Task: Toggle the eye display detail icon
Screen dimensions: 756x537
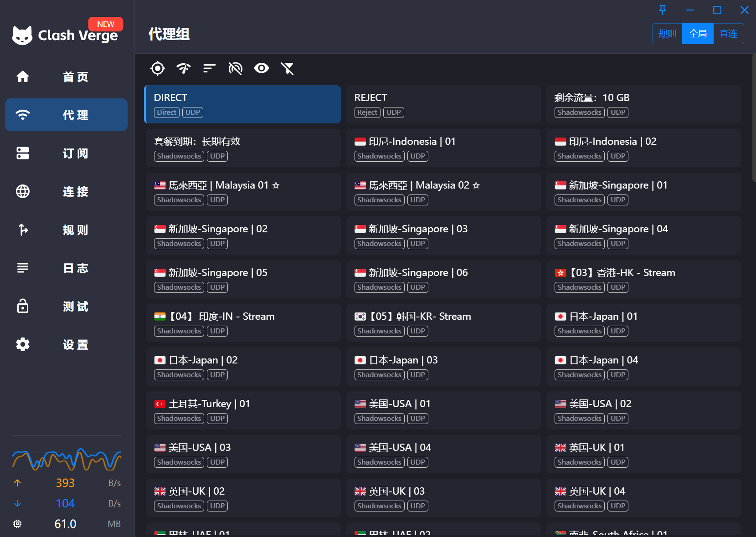Action: [261, 68]
